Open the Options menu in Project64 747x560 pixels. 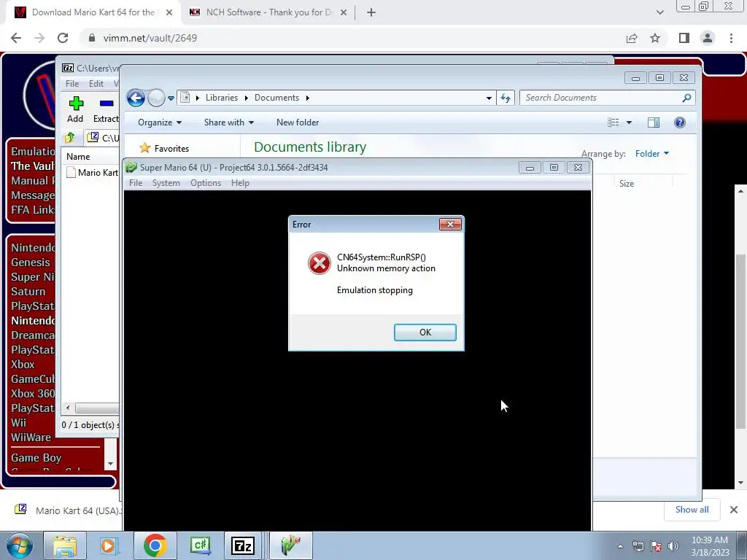point(206,183)
